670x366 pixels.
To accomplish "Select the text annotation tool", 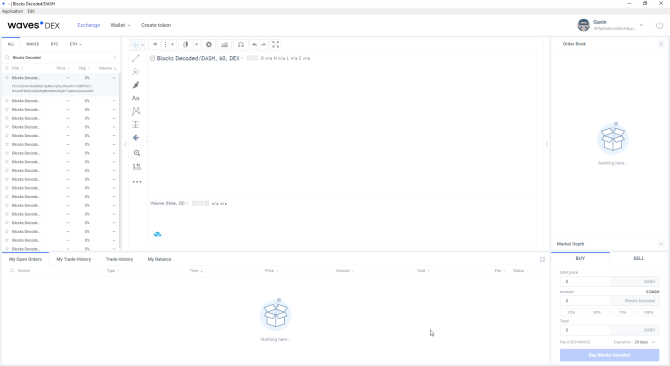I will (x=136, y=98).
